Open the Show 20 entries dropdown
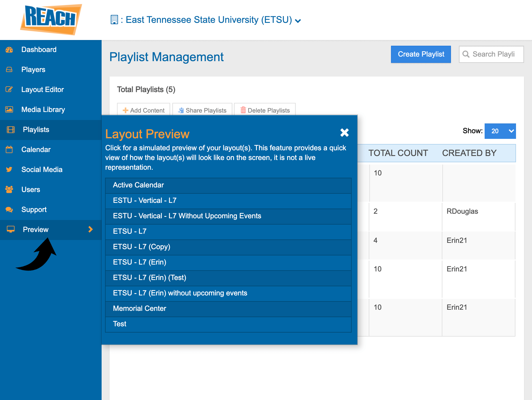Screen dimensions: 532x400 (500, 131)
